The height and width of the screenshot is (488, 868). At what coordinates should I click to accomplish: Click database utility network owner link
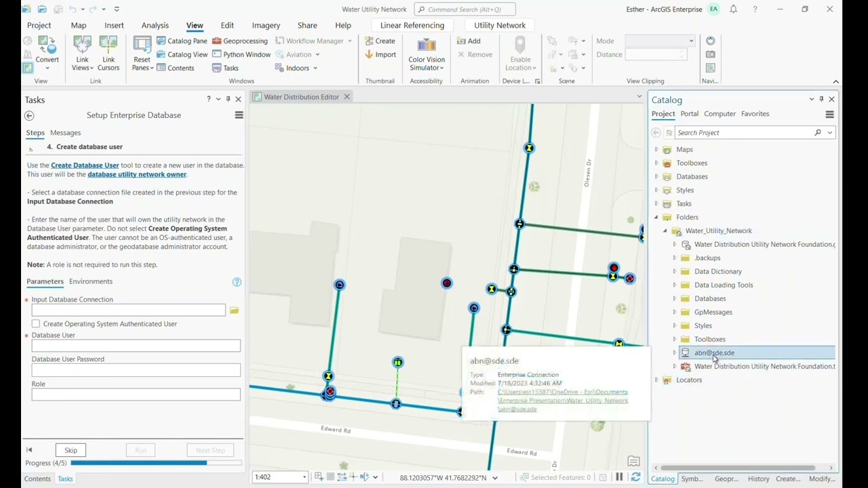[137, 174]
